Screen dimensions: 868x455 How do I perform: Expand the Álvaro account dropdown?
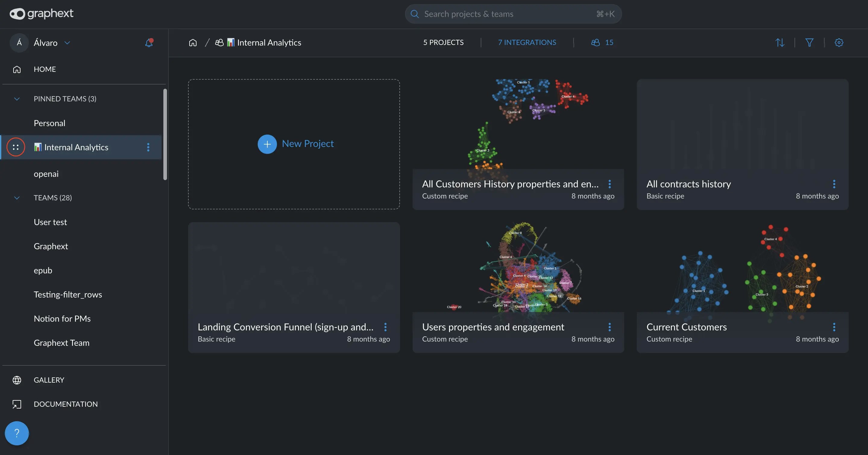[x=67, y=43]
